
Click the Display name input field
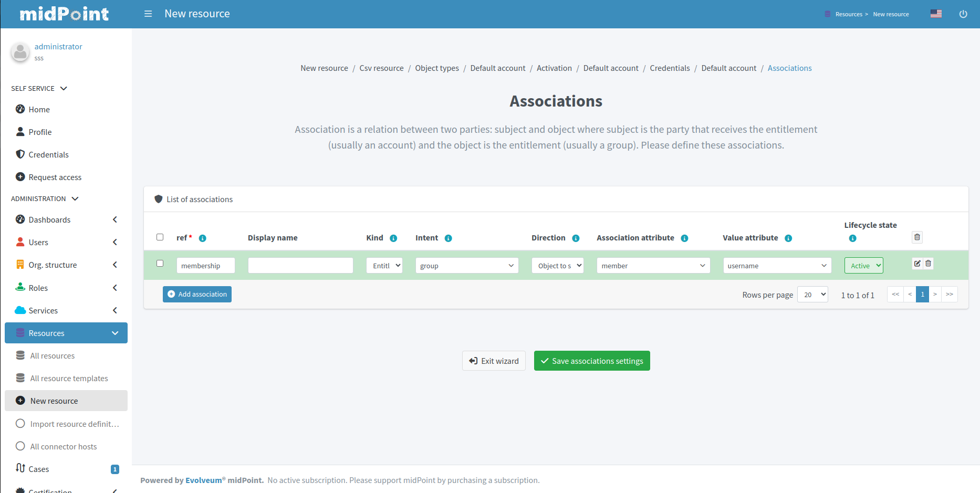300,266
